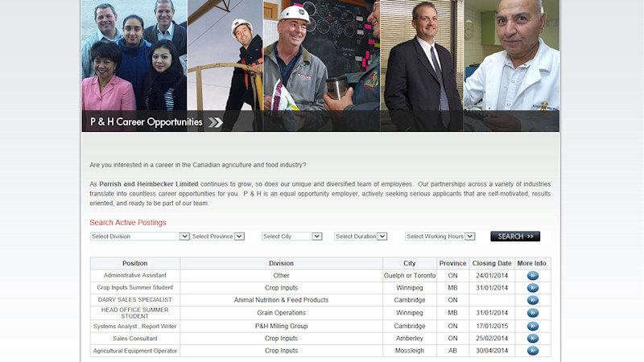Click the 25/02/2014 closing date
644x362 pixels.
click(492, 339)
